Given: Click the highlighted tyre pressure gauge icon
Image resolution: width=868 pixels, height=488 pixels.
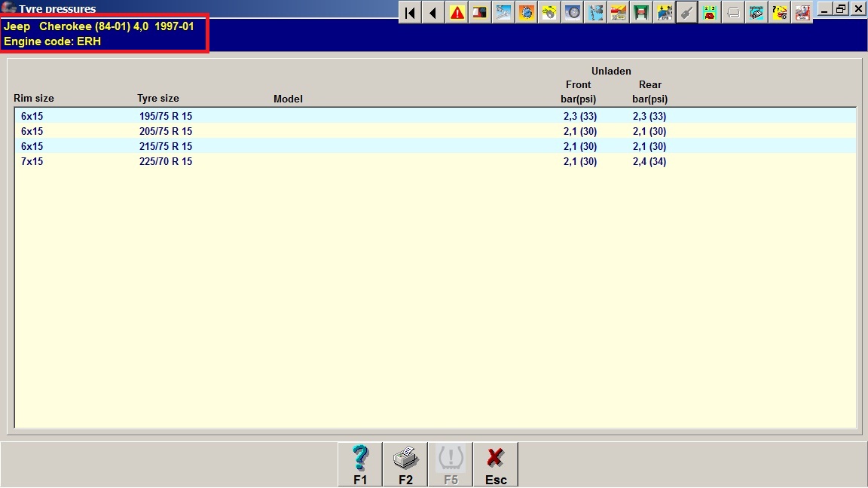Looking at the screenshot, I should [687, 12].
